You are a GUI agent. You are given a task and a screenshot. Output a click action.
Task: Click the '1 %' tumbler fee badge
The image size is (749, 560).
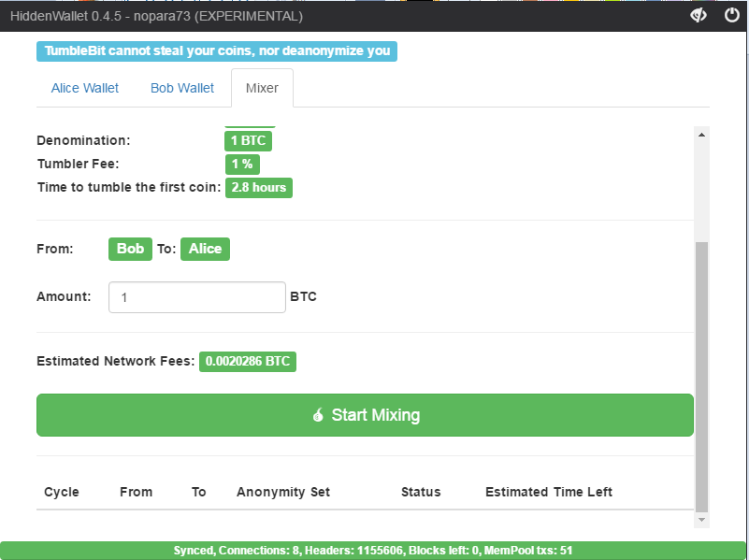click(x=242, y=165)
